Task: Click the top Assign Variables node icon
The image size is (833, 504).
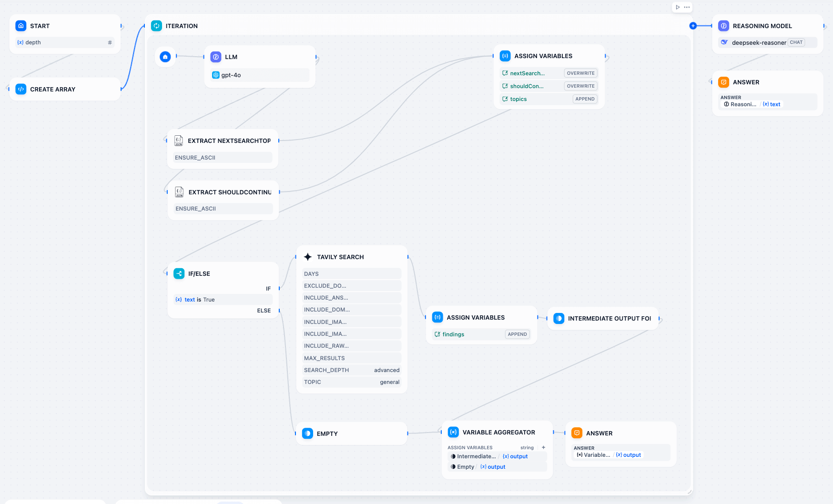Action: point(505,56)
